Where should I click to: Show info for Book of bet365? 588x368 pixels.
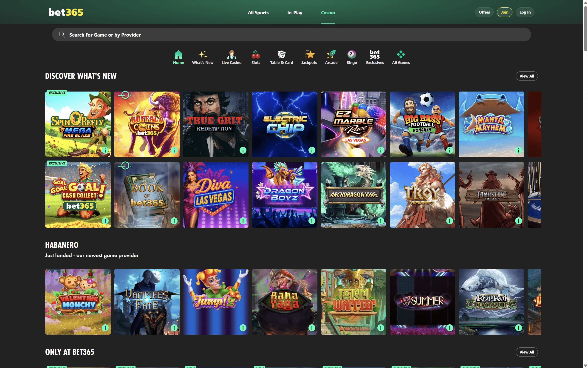[x=174, y=221]
